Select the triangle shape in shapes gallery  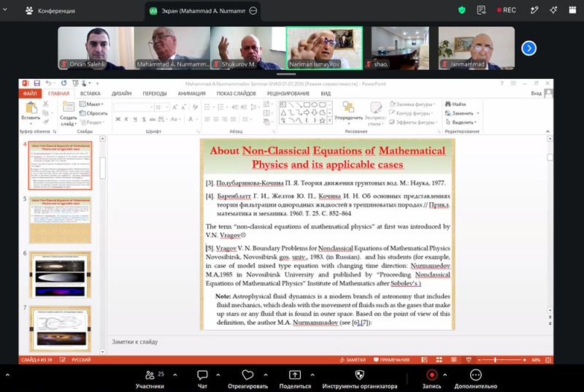click(x=283, y=112)
